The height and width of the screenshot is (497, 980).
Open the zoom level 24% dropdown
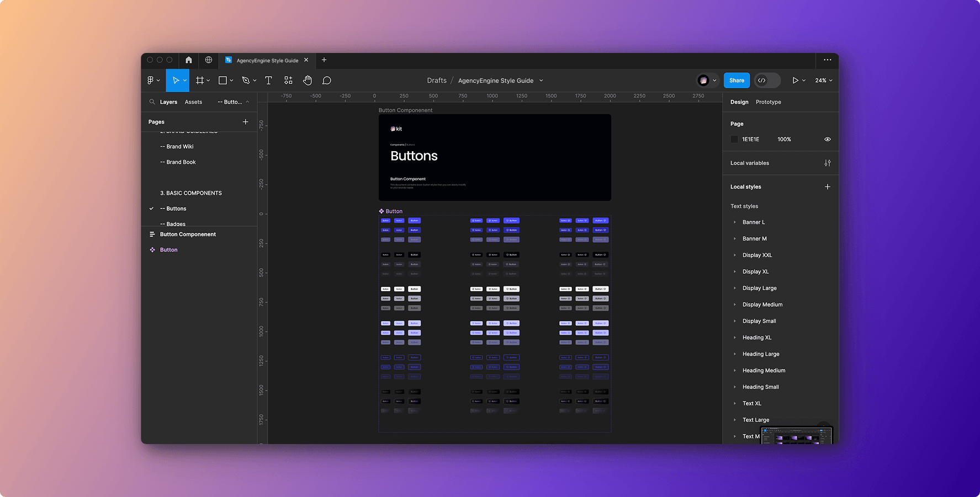pyautogui.click(x=823, y=81)
